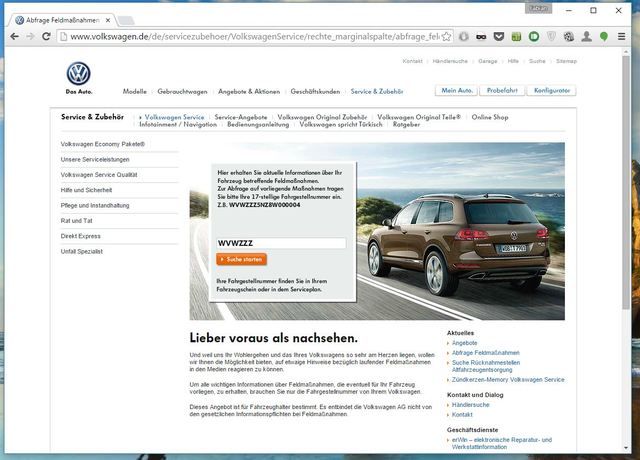This screenshot has width=640, height=460.
Task: Click the Händlersuche top link
Action: click(x=450, y=61)
